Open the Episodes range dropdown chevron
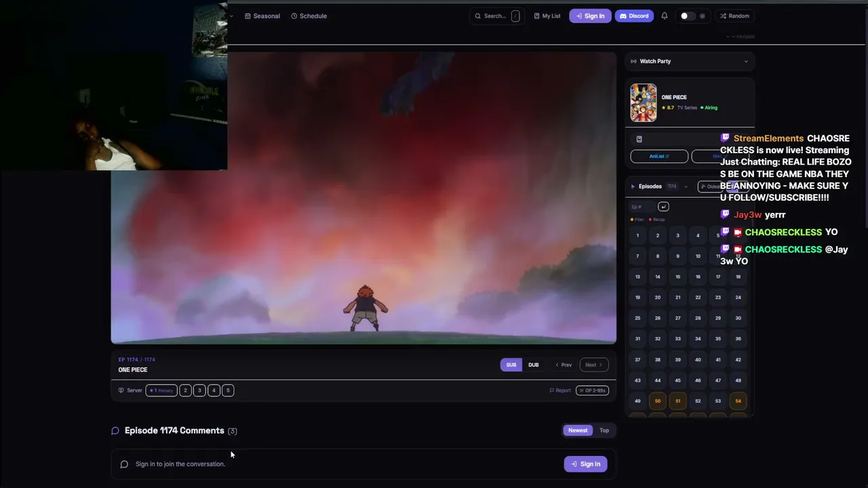Screen dimensions: 868x488 click(x=686, y=186)
